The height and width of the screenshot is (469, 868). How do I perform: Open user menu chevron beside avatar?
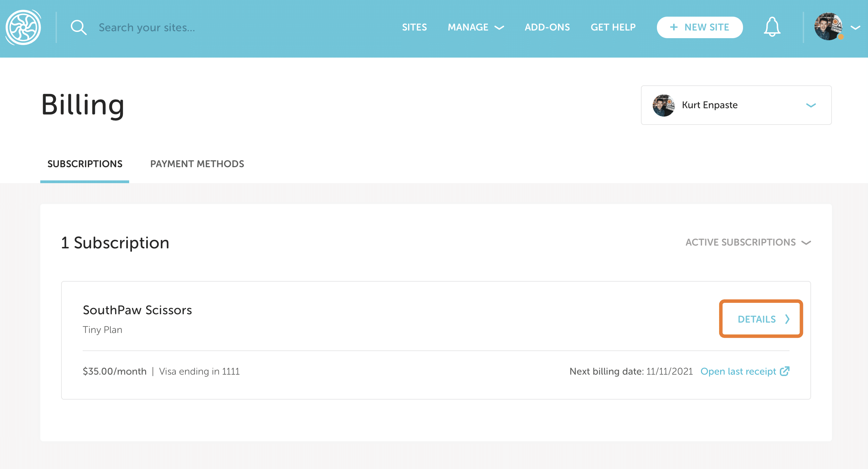(856, 27)
